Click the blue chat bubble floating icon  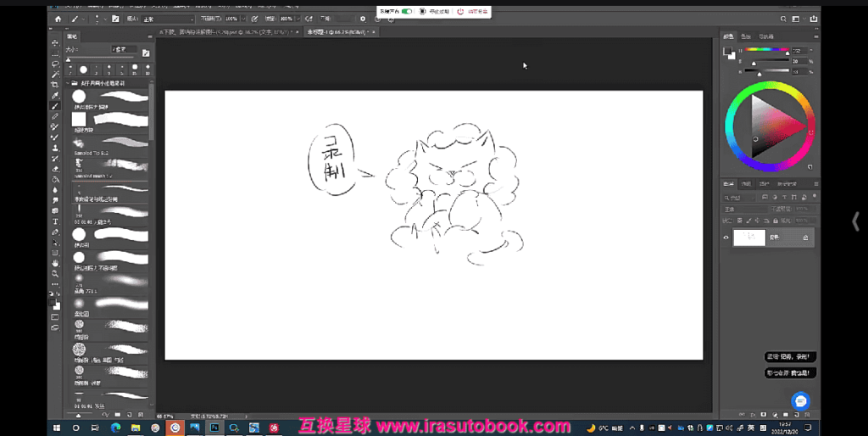coord(800,400)
